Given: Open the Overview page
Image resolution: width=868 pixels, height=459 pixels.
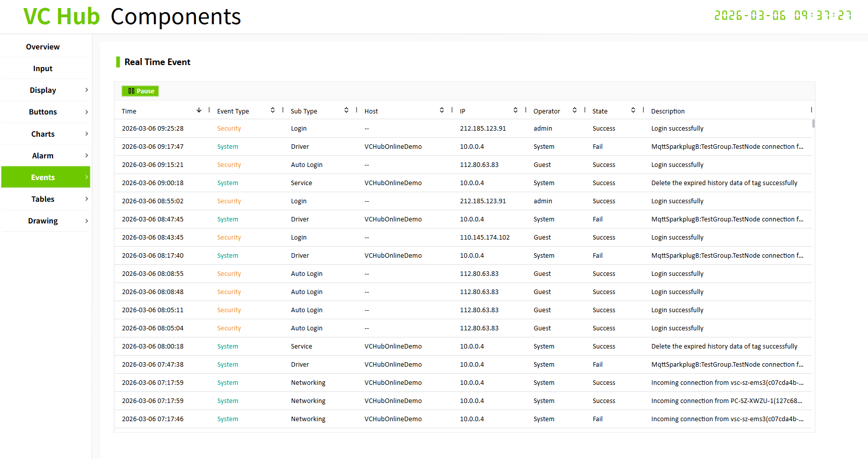Looking at the screenshot, I should [43, 47].
